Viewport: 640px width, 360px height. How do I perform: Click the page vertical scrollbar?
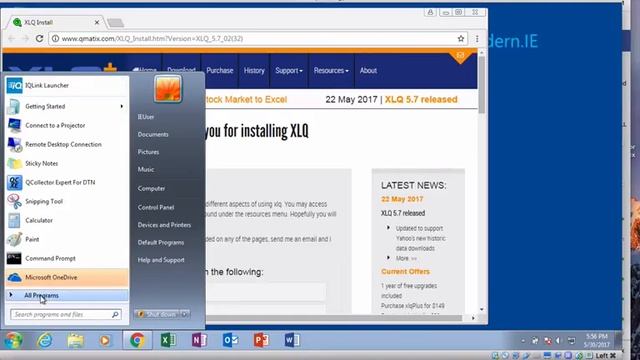(x=482, y=85)
